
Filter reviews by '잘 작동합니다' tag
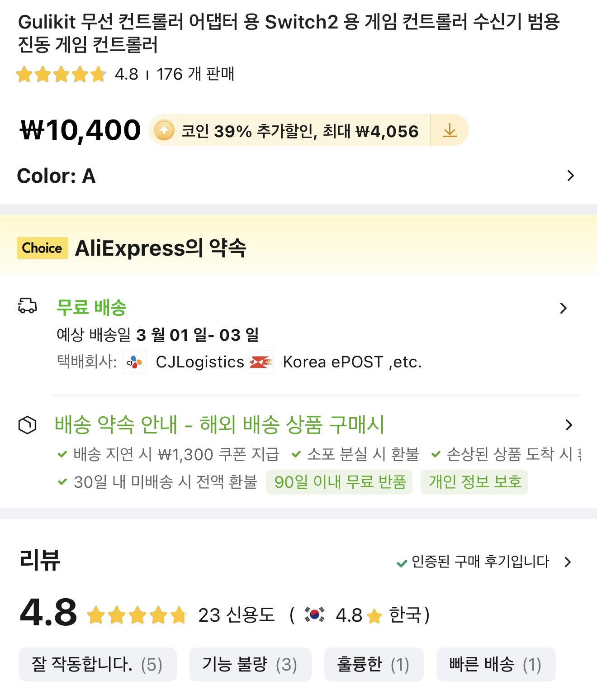[97, 664]
